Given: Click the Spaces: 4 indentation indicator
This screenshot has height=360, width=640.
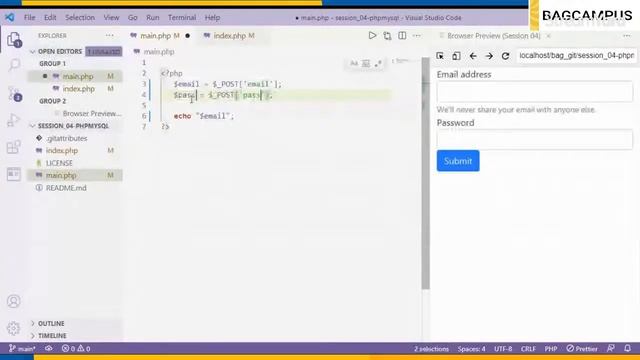Looking at the screenshot, I should (471, 349).
